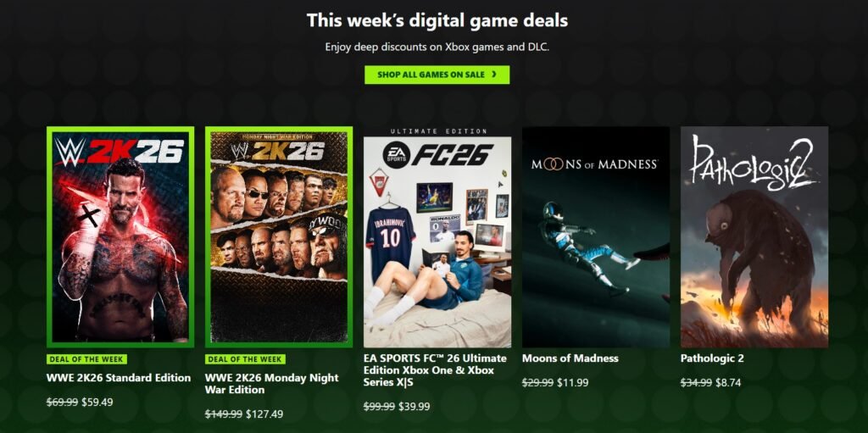Screen dimensions: 868x433
Task: Click the $11.99 Moons of Madness price
Action: tap(572, 382)
